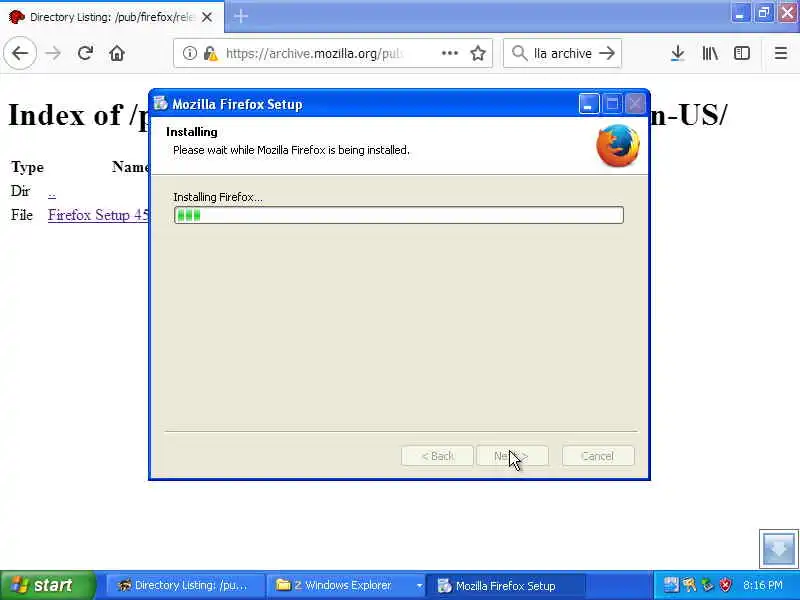Click the 'Dir' type cell

[20, 191]
